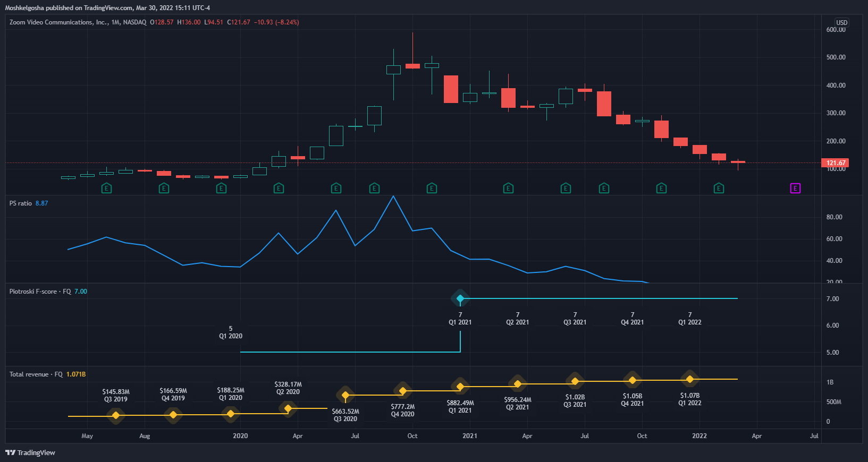Click the Piotroski 5 Q1 2020 label

coord(231,332)
